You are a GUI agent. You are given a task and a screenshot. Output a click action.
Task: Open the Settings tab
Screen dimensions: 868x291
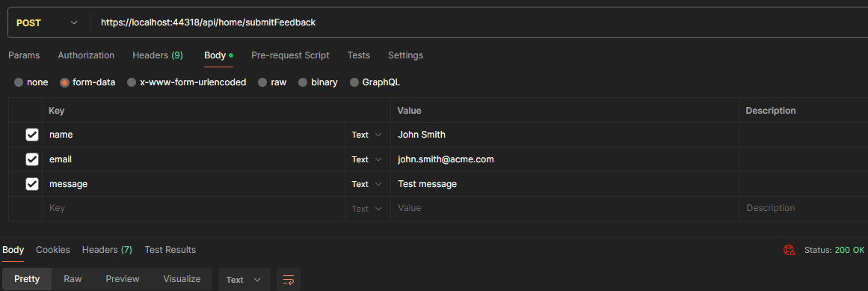405,55
